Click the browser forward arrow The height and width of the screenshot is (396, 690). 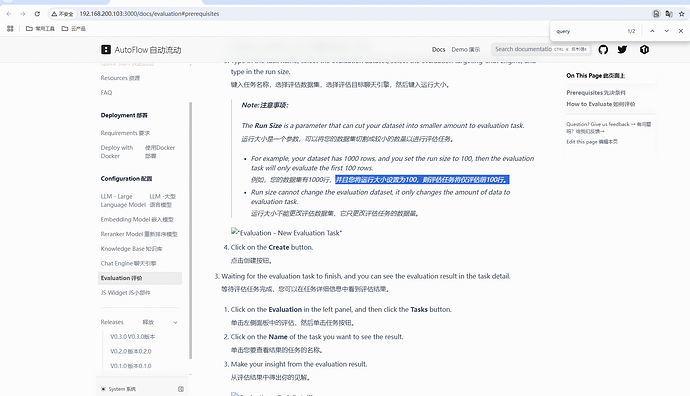coord(23,14)
